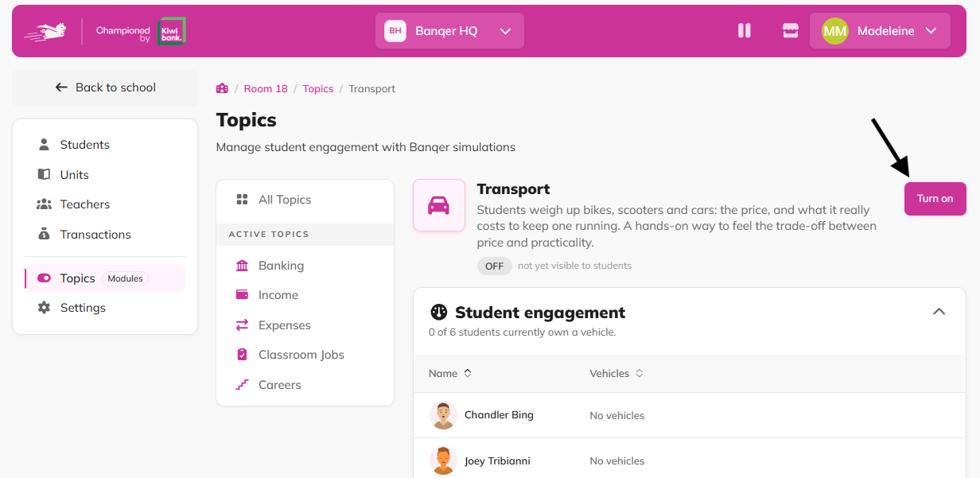Open Students in the sidebar
This screenshot has width=980, height=478.
coord(105,145)
